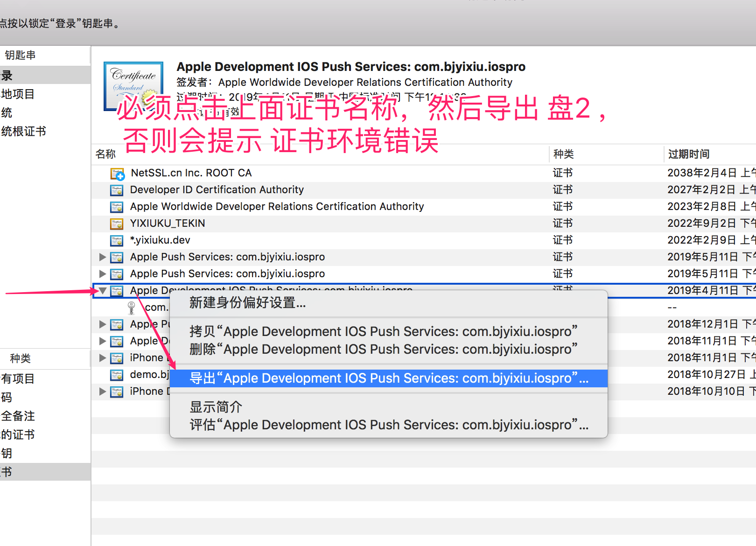Screen dimensions: 756x546
Task: Select the 有项目 category in the sidebar
Action: point(45,378)
